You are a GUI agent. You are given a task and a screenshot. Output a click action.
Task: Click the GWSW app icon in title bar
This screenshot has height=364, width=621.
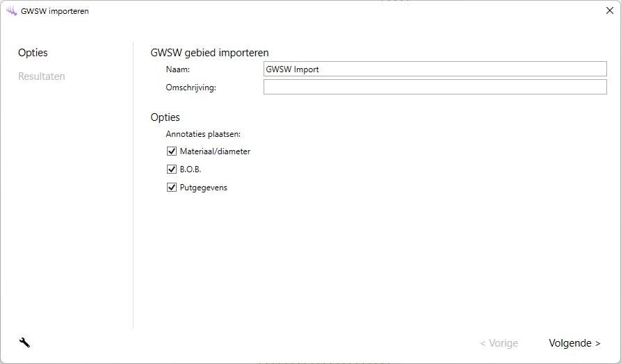11,11
